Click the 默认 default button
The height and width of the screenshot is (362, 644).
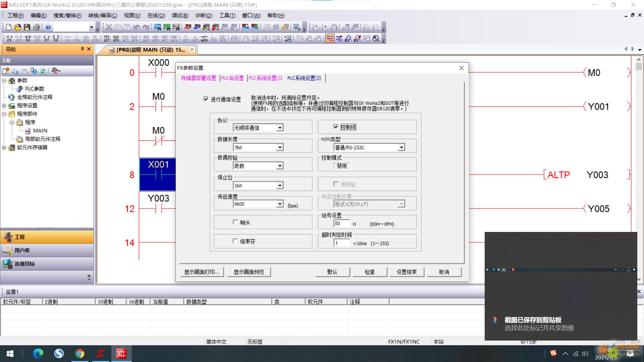tap(332, 272)
